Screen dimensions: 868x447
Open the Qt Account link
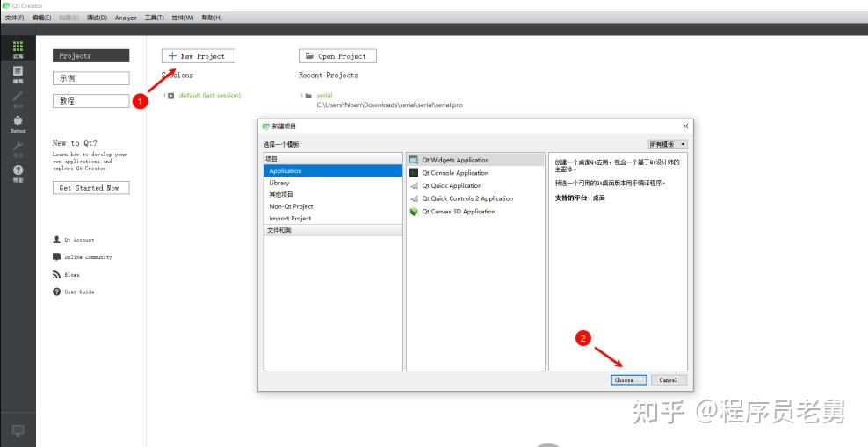coord(79,240)
